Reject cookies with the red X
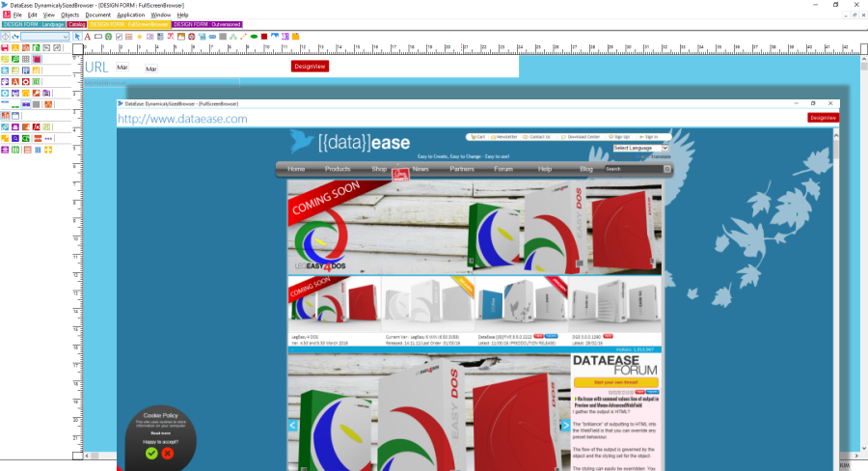 (167, 454)
